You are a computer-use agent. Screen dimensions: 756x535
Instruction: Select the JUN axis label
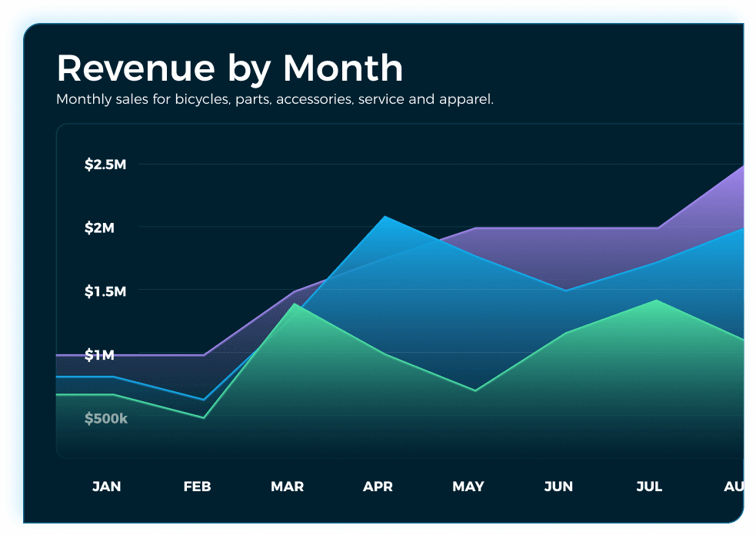tap(558, 486)
